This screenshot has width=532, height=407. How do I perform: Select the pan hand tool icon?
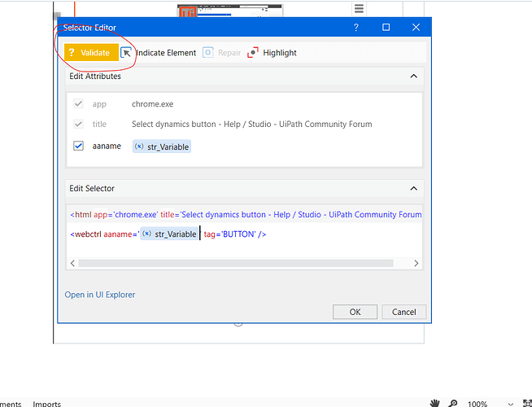tap(434, 403)
